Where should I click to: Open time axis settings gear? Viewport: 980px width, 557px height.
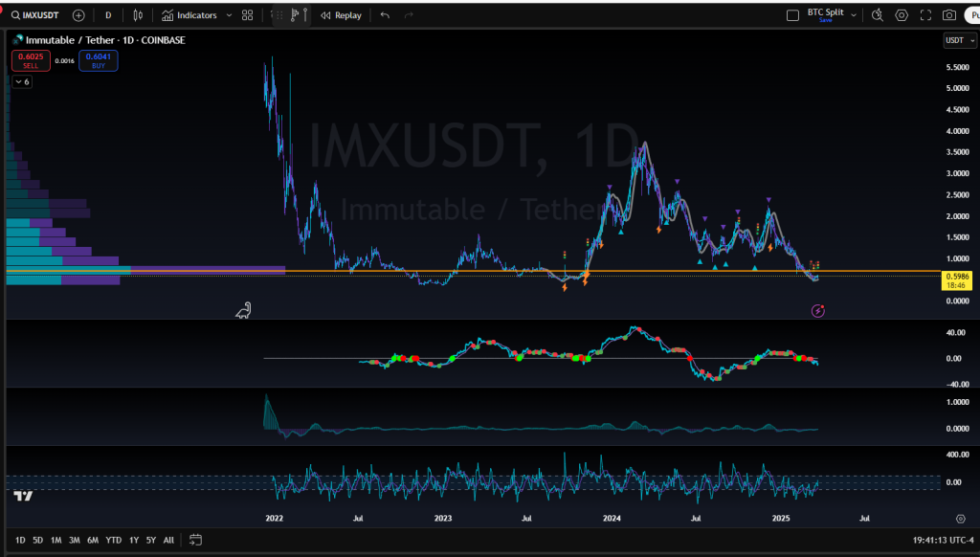pyautogui.click(x=960, y=519)
